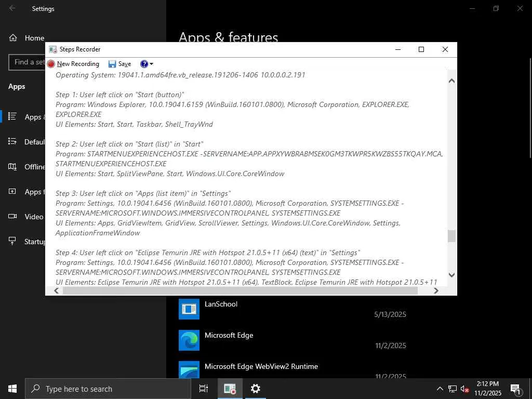Click the Operating System line in the recording
Viewport: 532px width, 399px height.
tap(180, 75)
